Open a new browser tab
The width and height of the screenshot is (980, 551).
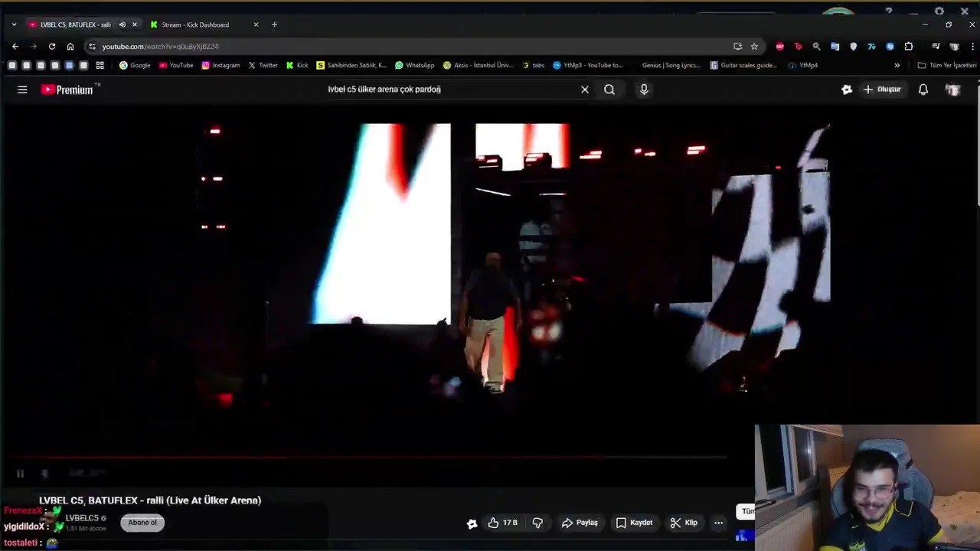point(274,24)
